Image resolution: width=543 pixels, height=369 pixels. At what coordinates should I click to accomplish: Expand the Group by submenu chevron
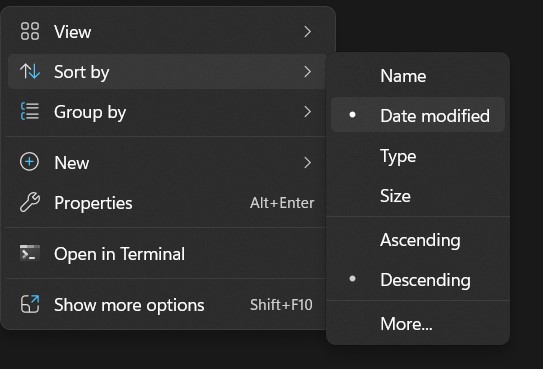click(x=307, y=112)
